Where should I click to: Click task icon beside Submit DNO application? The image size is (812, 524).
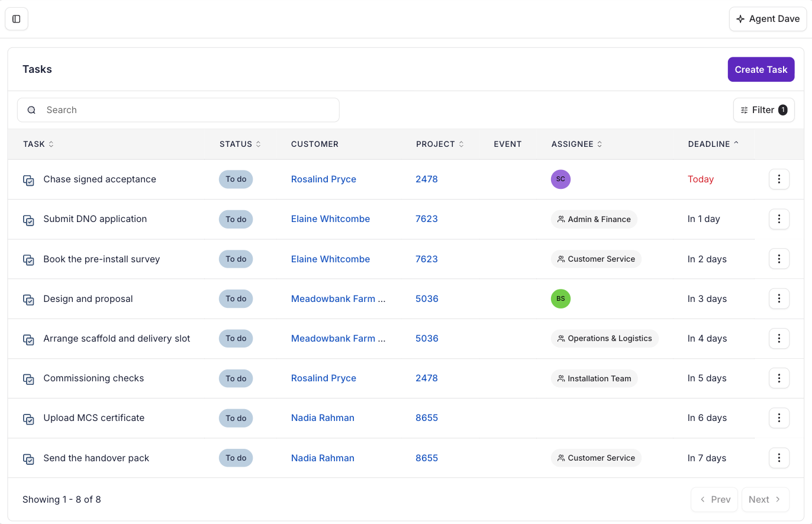(x=28, y=220)
